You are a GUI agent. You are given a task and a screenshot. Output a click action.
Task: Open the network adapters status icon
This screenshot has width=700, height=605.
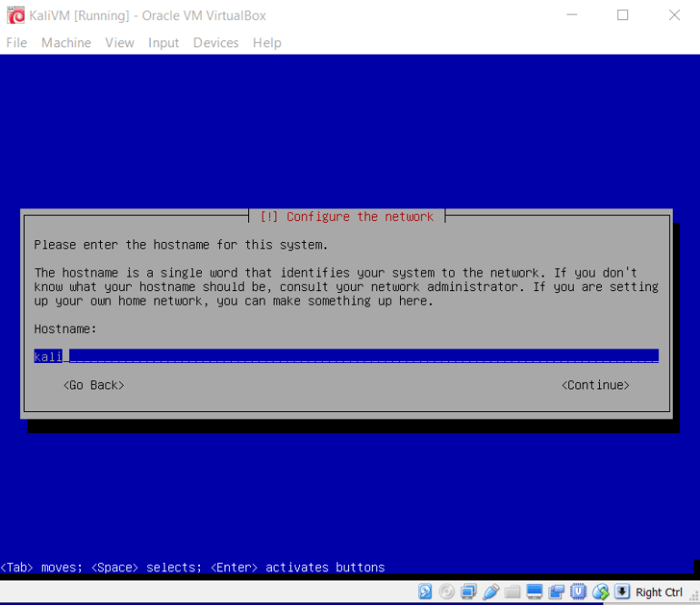click(469, 591)
